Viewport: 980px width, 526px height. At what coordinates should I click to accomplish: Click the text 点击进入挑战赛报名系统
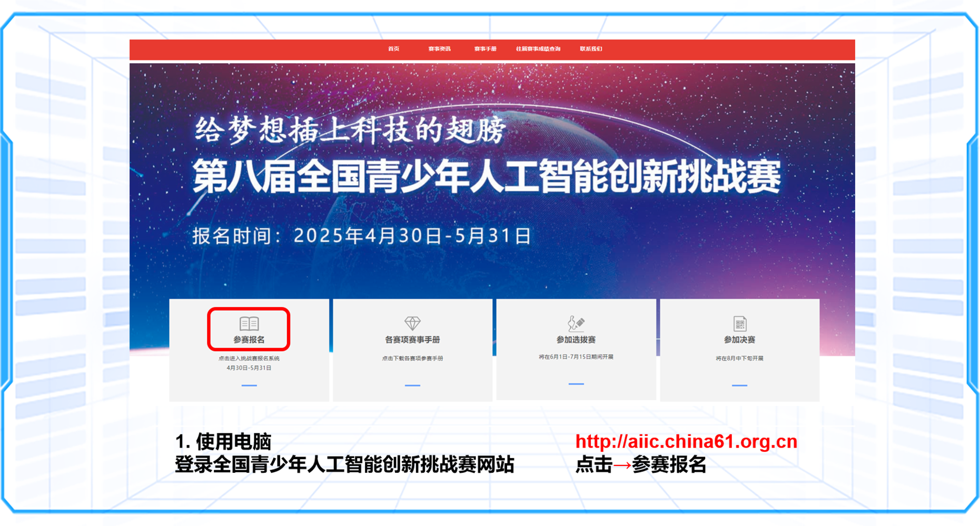pyautogui.click(x=249, y=358)
